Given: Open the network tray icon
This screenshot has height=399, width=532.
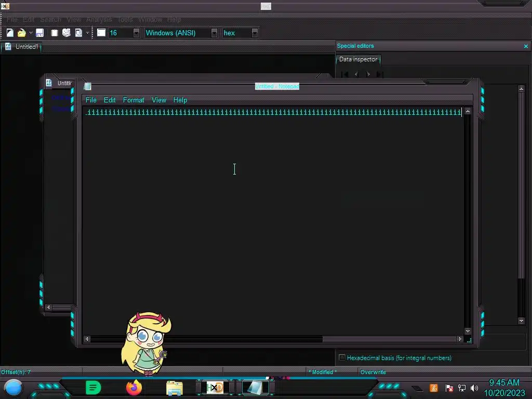Looking at the screenshot, I should [462, 388].
